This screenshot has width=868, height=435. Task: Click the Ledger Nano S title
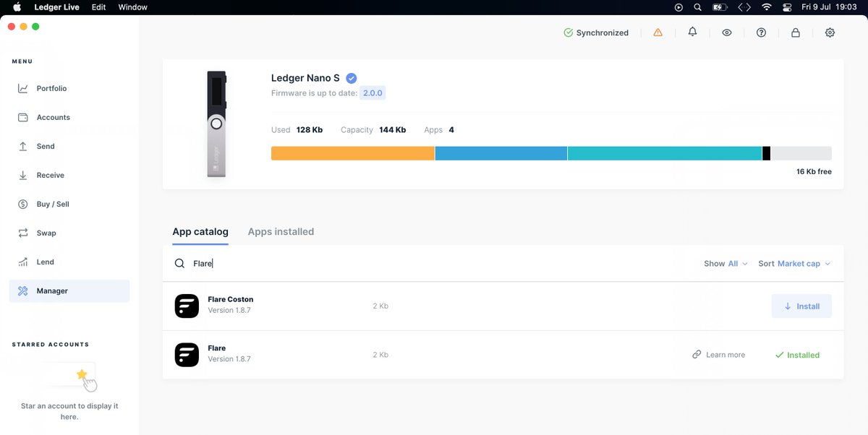point(305,78)
